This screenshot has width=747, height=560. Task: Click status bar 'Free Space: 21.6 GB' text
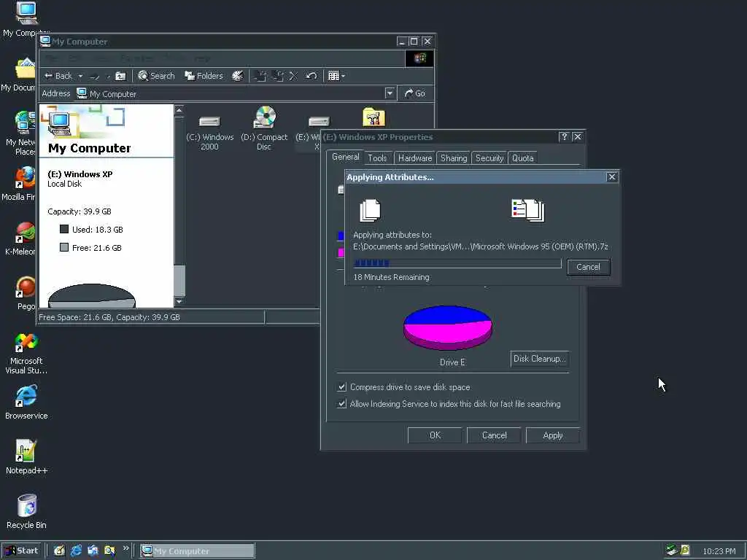(x=75, y=317)
